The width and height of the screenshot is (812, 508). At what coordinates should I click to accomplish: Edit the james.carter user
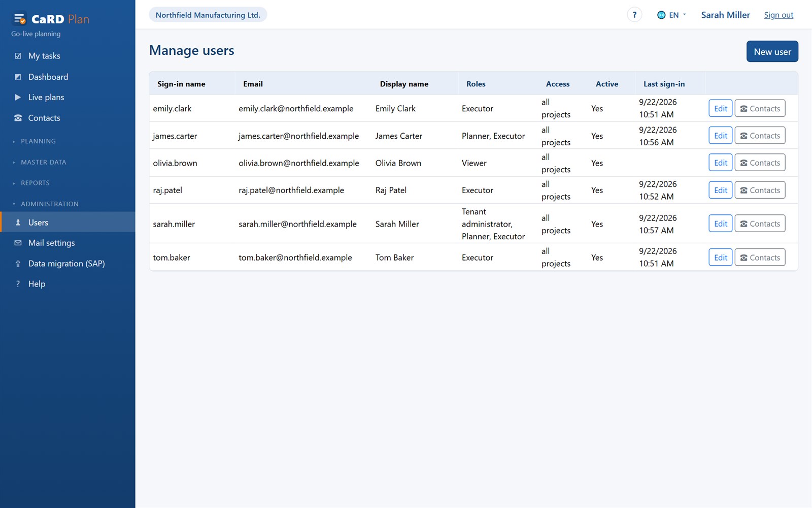[x=721, y=136]
